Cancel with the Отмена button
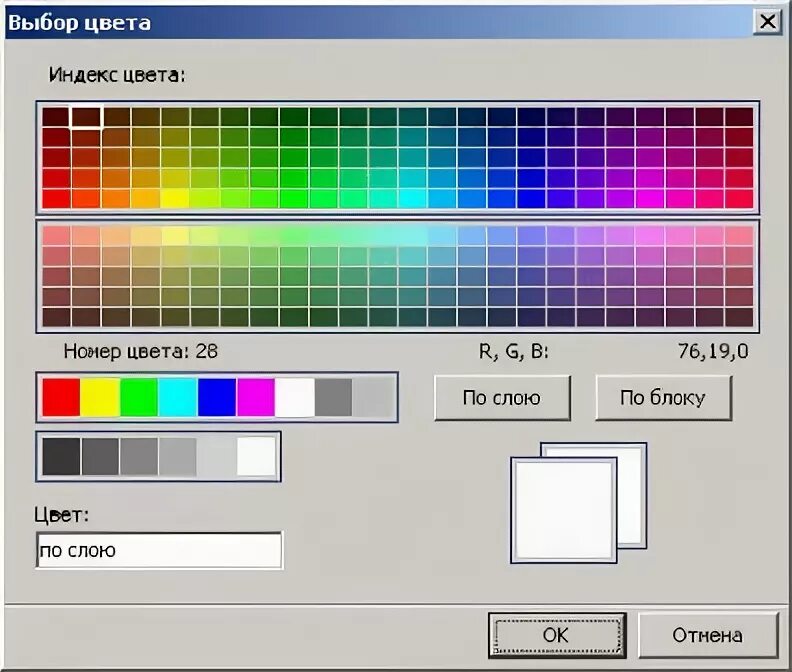Image resolution: width=792 pixels, height=672 pixels. (708, 635)
